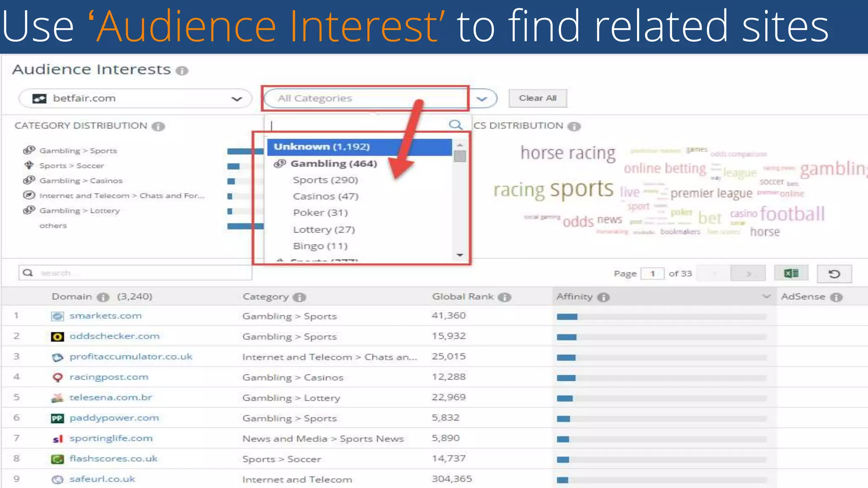The height and width of the screenshot is (488, 868).
Task: Click the category list scrollbar up arrow
Action: (460, 145)
